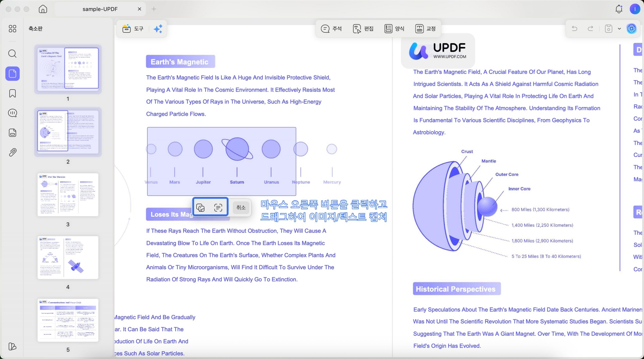Click the Jupiter planet label
644x359 pixels.
(203, 182)
